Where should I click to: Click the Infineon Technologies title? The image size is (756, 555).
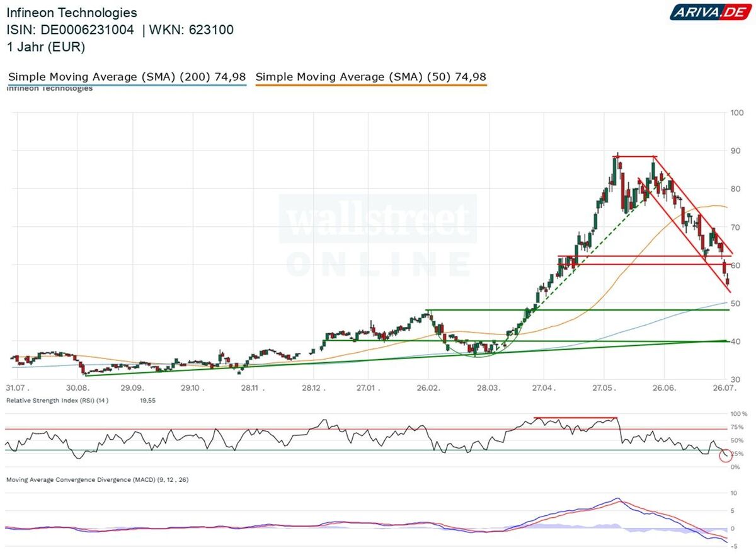tap(72, 13)
